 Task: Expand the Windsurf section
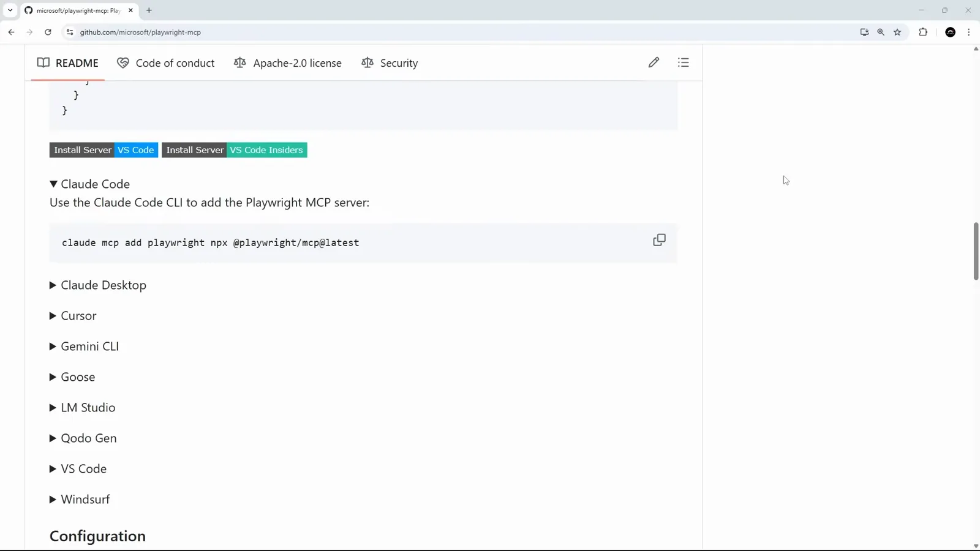[80, 500]
